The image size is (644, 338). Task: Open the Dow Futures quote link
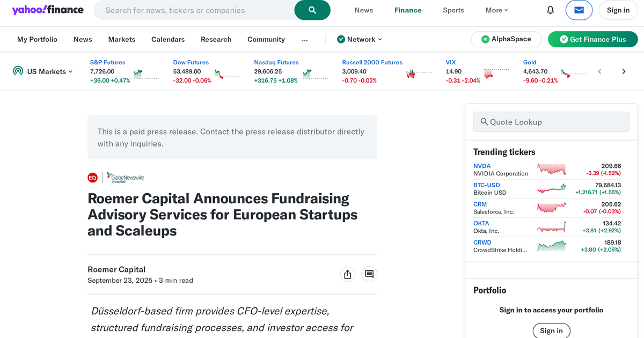coord(191,62)
